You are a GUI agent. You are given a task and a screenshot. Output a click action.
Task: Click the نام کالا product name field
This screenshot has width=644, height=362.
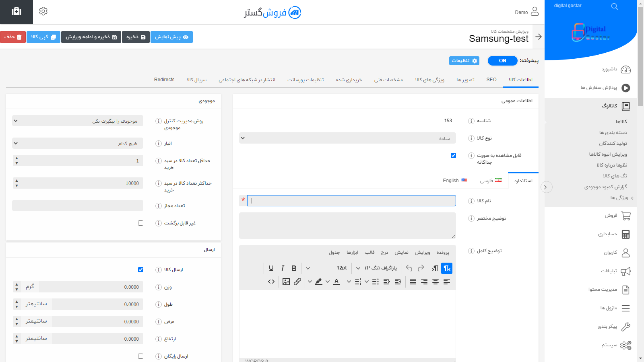tap(351, 201)
